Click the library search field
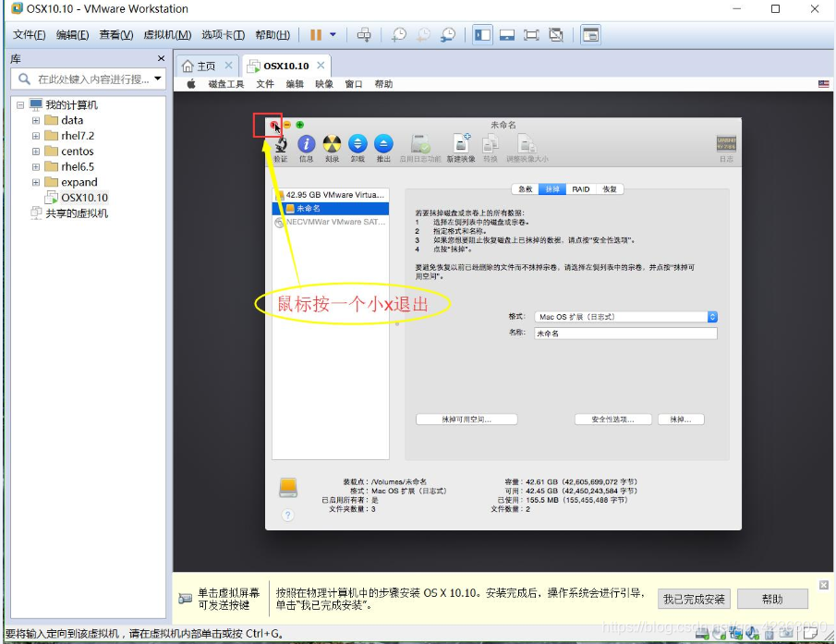The image size is (836, 644). click(88, 79)
